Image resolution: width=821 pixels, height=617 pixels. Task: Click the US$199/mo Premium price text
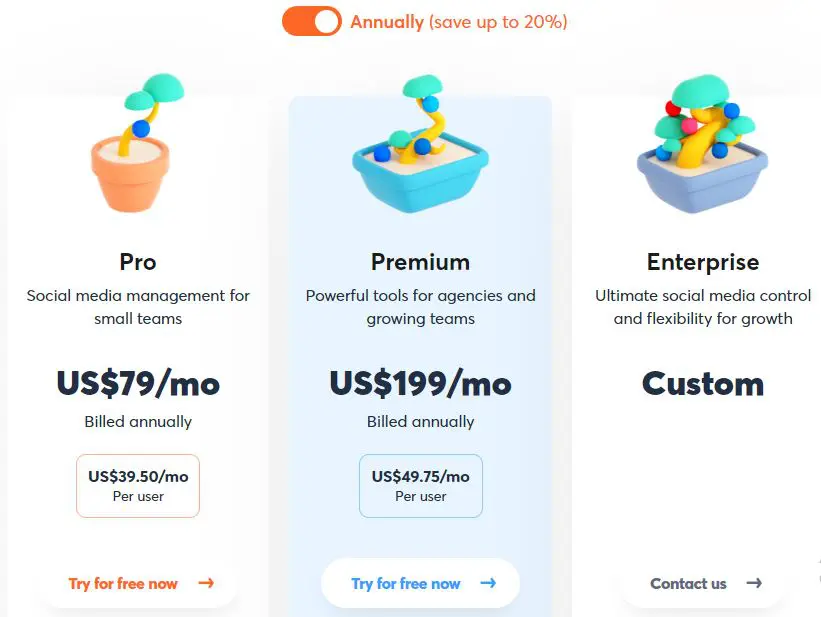pyautogui.click(x=420, y=383)
